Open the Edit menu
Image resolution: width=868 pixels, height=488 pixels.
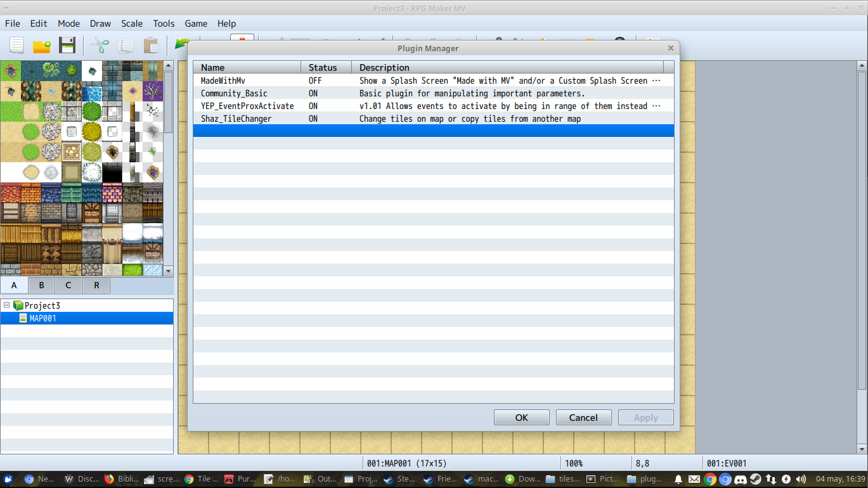(39, 23)
